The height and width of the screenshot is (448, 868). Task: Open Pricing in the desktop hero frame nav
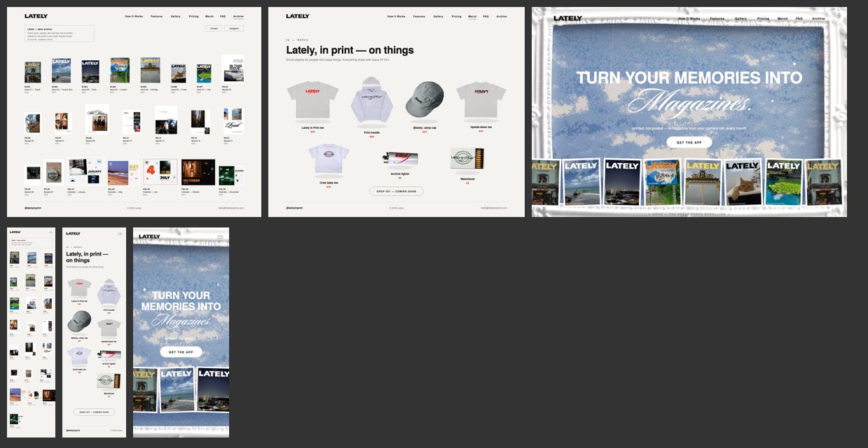point(763,19)
